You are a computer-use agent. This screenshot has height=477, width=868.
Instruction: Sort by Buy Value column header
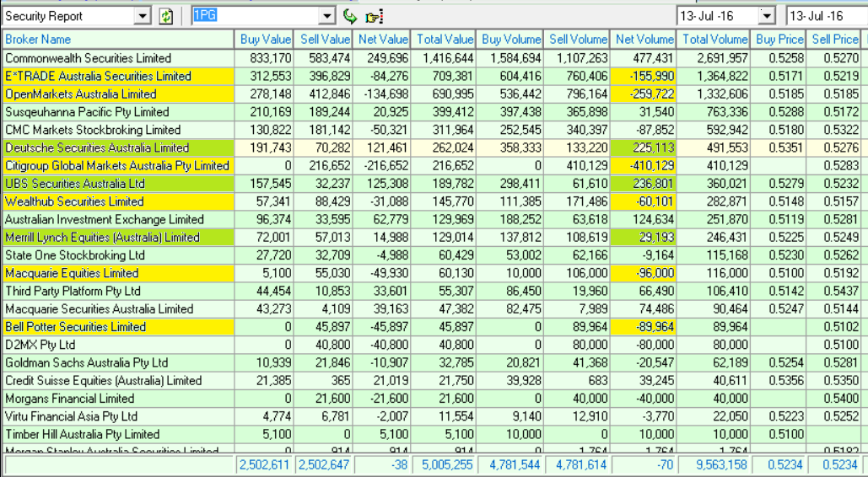point(265,40)
